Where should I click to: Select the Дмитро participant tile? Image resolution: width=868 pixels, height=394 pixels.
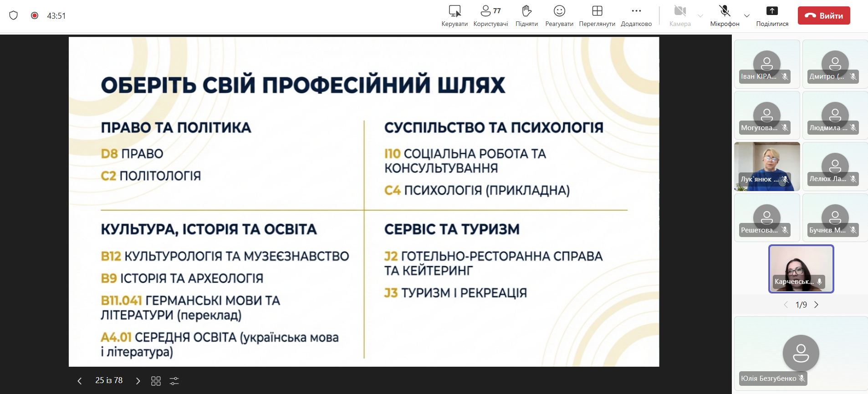835,64
